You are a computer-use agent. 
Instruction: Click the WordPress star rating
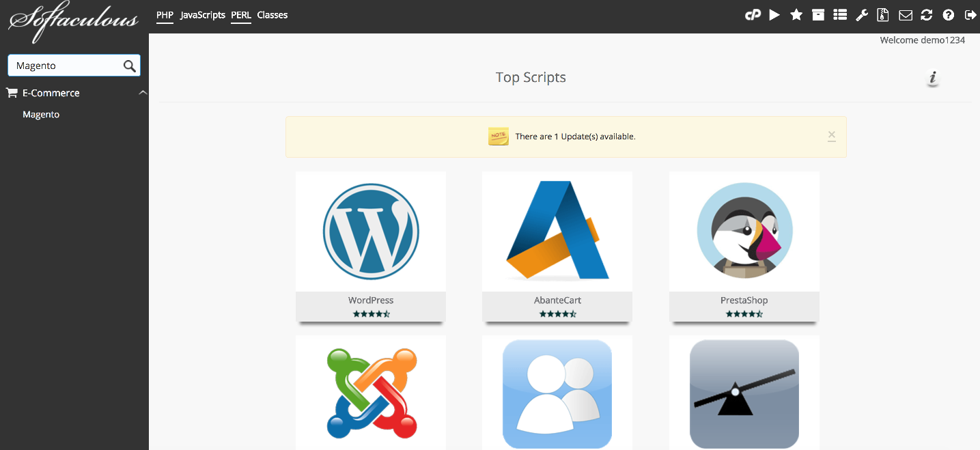tap(371, 314)
